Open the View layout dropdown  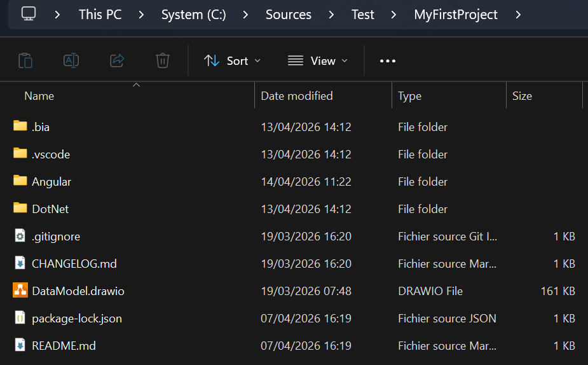(318, 61)
